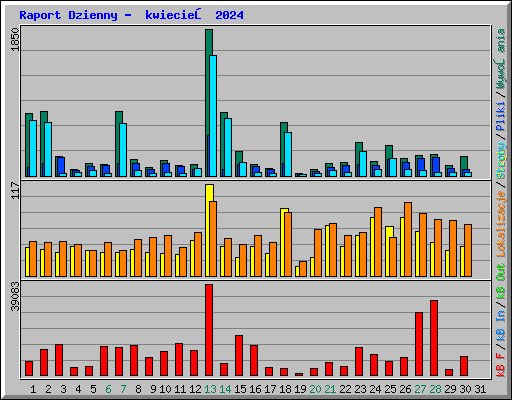Click the yellow bar for day 18
Screen dimensions: 512x400
click(282, 243)
